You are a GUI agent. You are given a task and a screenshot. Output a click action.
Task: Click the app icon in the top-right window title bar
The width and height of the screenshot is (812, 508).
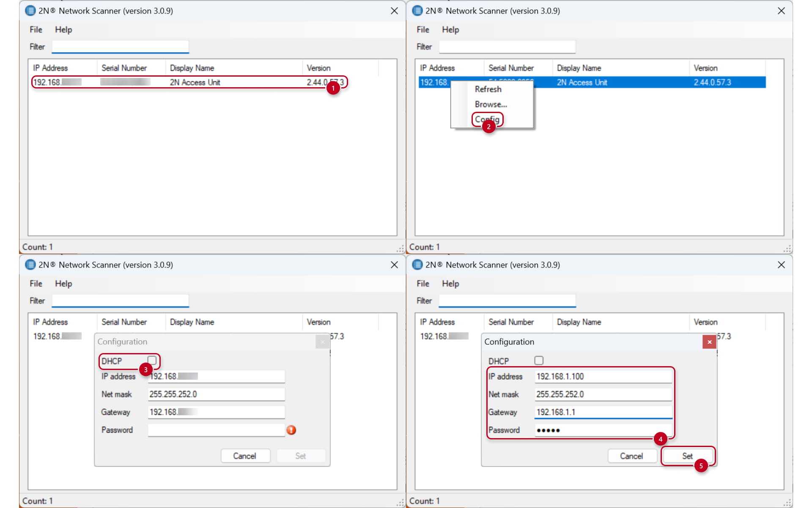(417, 11)
